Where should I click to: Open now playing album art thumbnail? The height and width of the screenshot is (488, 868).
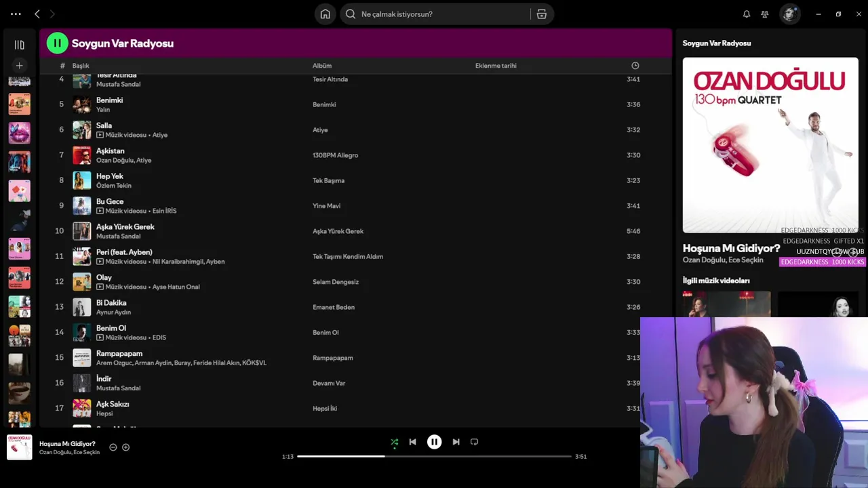(x=19, y=447)
